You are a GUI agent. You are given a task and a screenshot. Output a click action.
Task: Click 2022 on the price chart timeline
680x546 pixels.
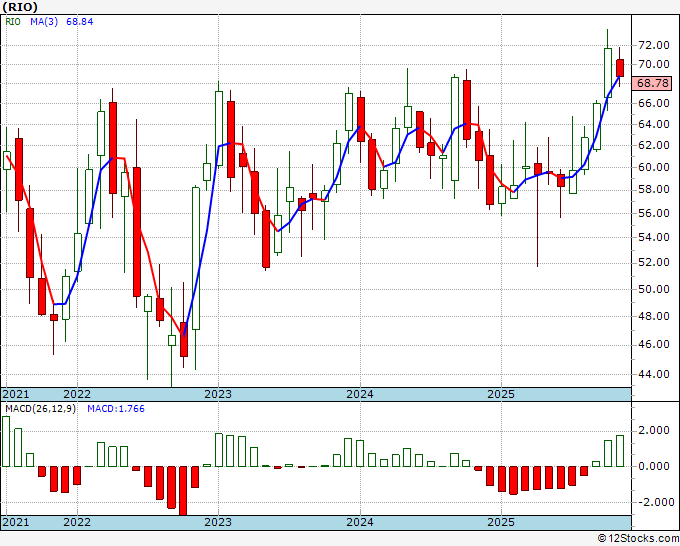(77, 394)
